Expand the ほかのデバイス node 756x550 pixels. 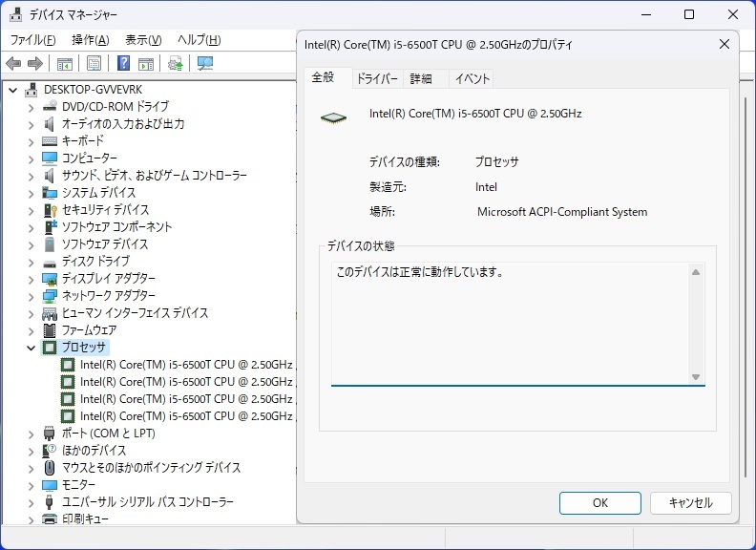(31, 451)
